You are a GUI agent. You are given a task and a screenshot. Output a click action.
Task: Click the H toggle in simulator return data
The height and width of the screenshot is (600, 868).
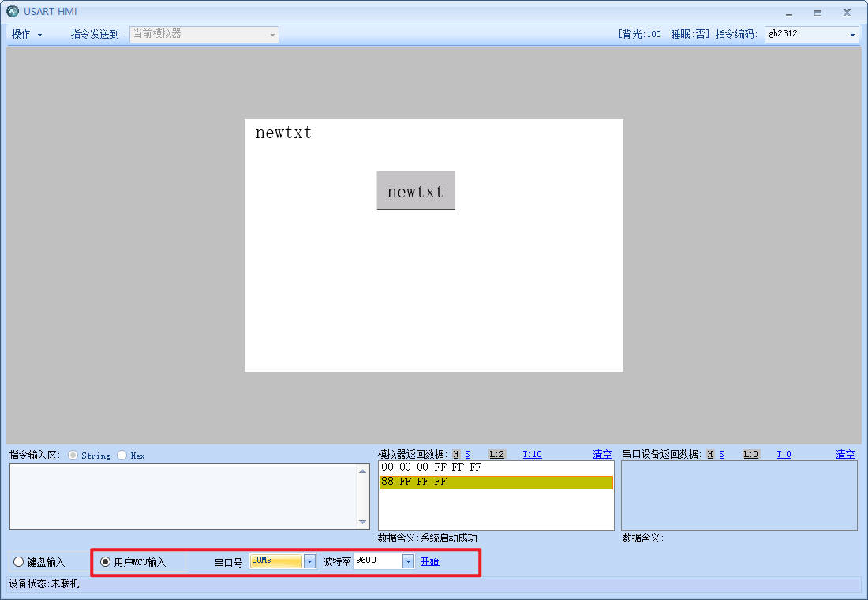456,455
